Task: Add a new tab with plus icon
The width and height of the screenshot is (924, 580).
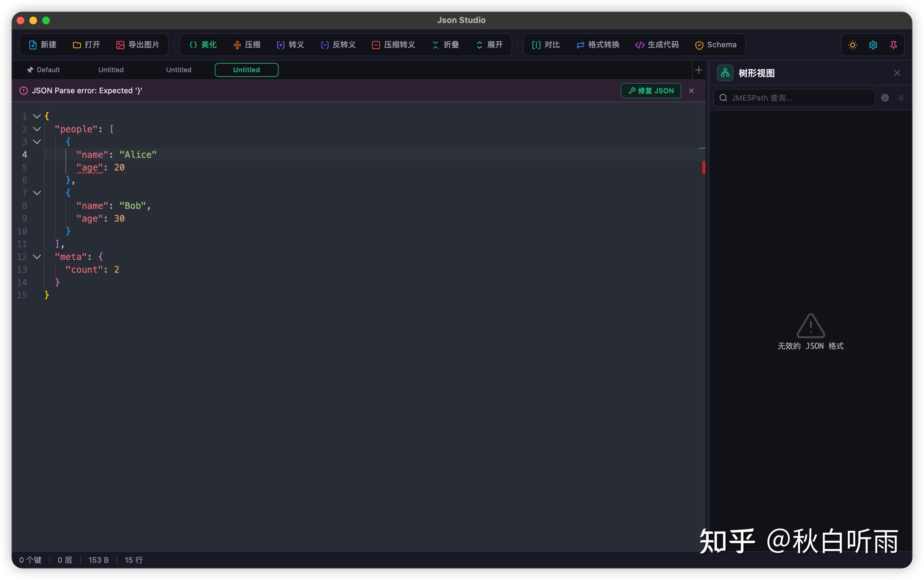Action: (x=698, y=70)
